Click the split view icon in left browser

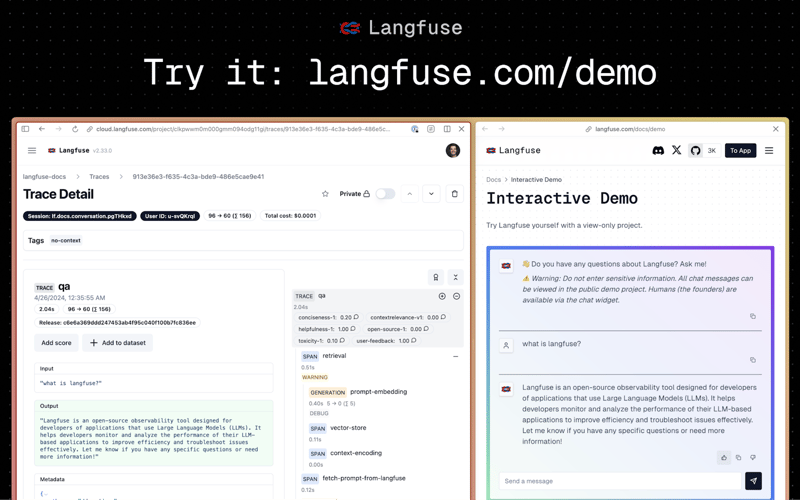447,129
